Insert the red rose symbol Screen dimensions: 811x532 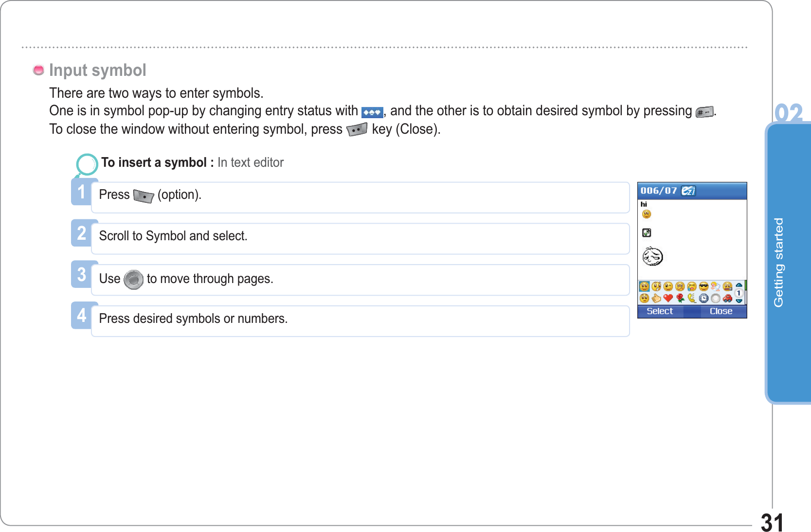[681, 298]
